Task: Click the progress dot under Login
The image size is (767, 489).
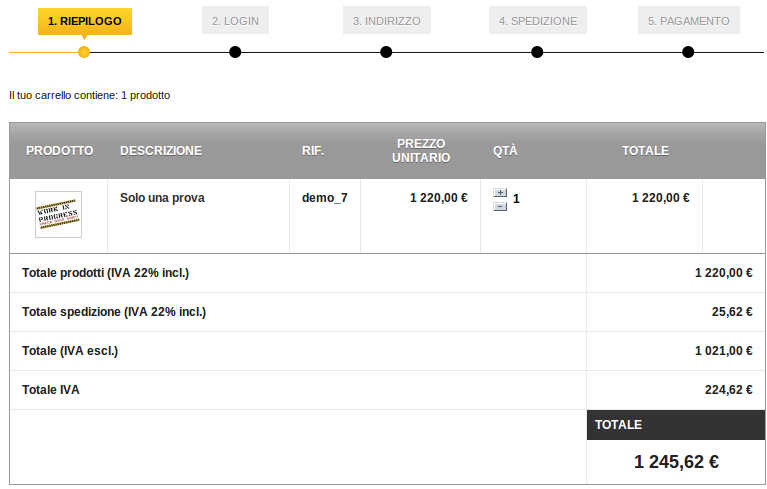Action: [235, 52]
